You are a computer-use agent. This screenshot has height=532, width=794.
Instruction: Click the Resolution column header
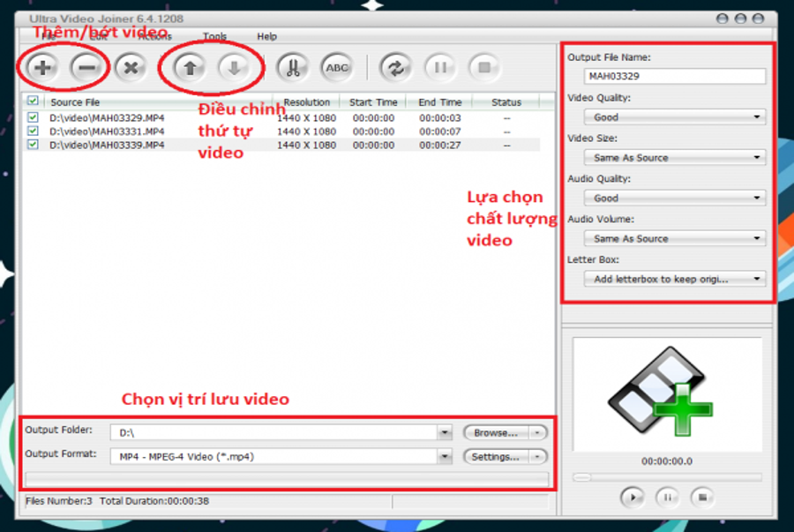point(306,102)
